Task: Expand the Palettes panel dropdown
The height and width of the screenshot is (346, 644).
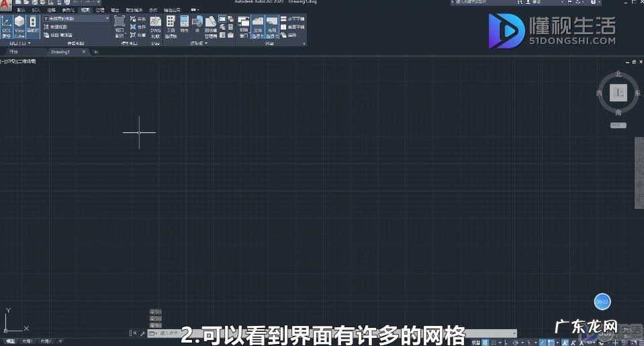Action: coord(199,43)
